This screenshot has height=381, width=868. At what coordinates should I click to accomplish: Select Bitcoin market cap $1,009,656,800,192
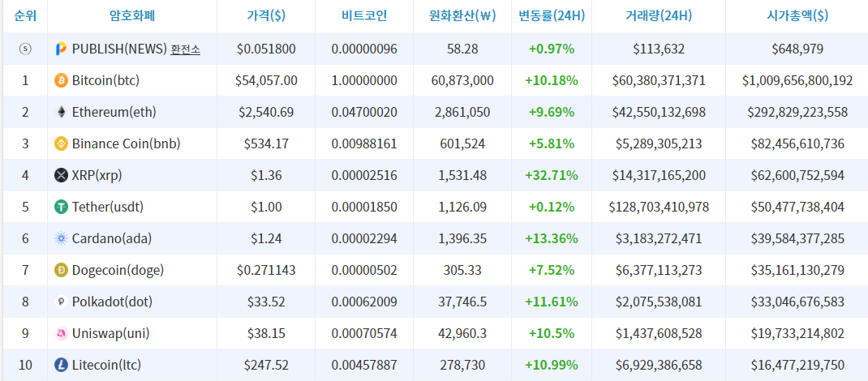(797, 81)
